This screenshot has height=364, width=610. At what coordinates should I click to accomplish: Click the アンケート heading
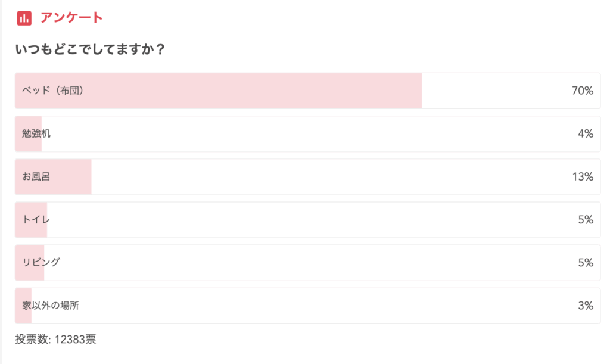[x=71, y=18]
